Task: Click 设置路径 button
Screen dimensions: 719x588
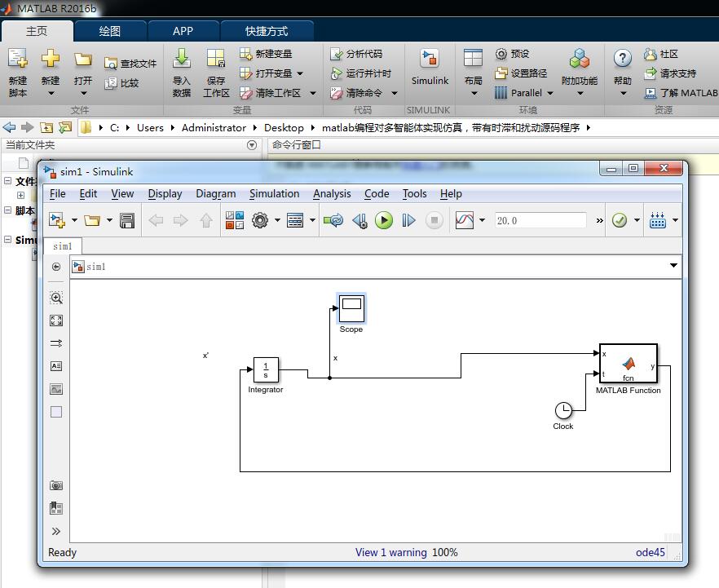Action: pos(521,73)
